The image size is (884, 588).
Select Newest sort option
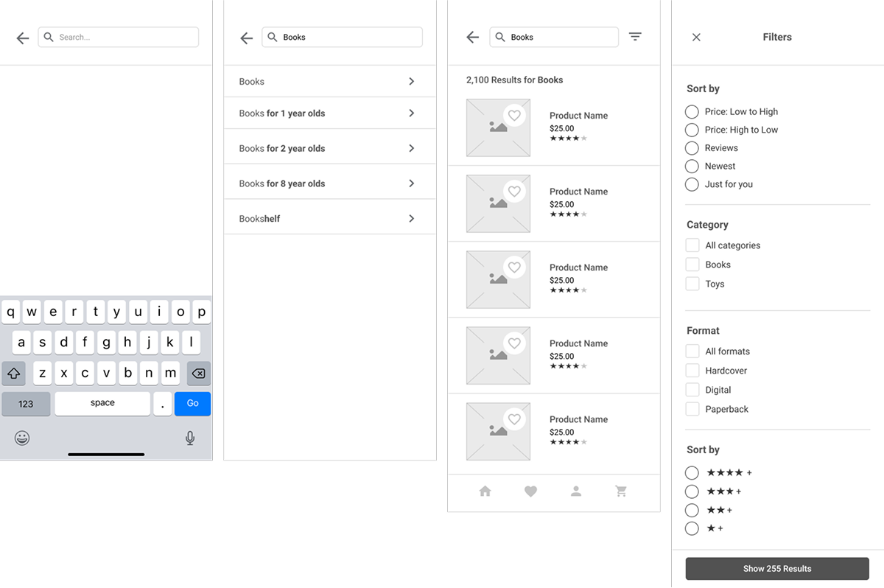[692, 167]
